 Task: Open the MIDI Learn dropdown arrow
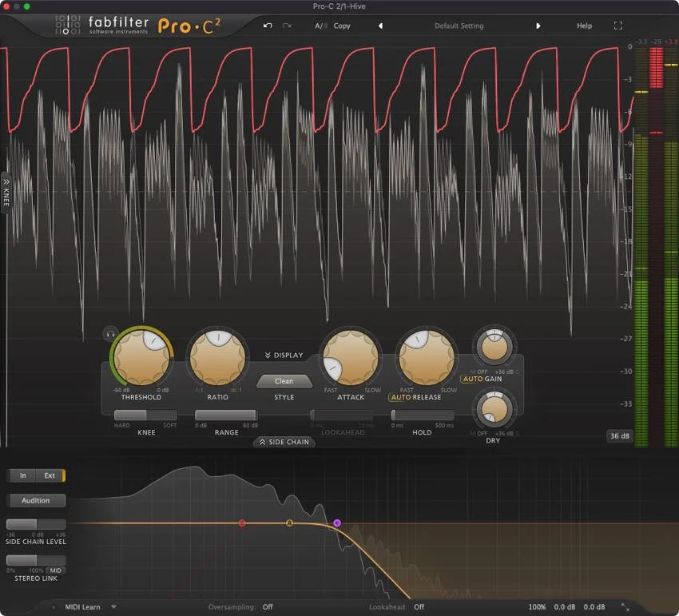click(113, 607)
